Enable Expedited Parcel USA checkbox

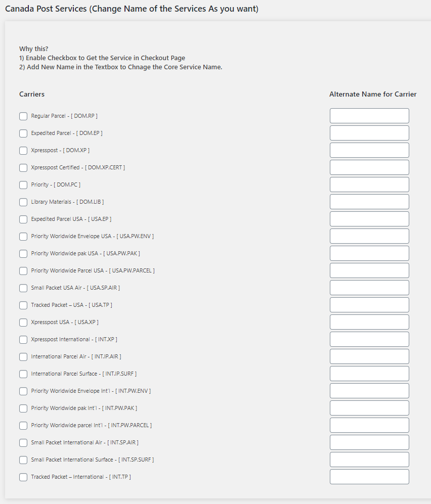(23, 219)
